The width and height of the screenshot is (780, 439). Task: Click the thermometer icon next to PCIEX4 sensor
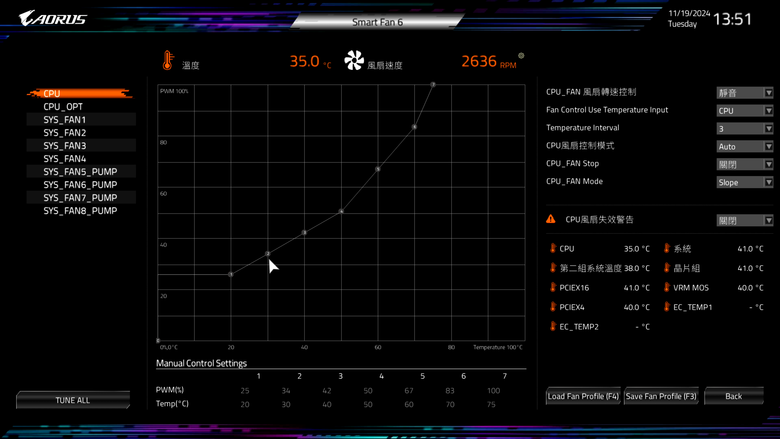(x=553, y=306)
